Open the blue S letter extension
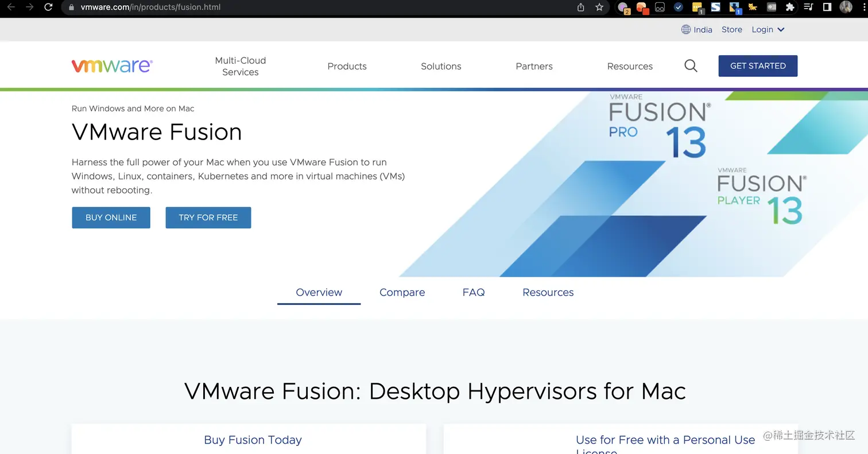The height and width of the screenshot is (454, 868). 715,7
